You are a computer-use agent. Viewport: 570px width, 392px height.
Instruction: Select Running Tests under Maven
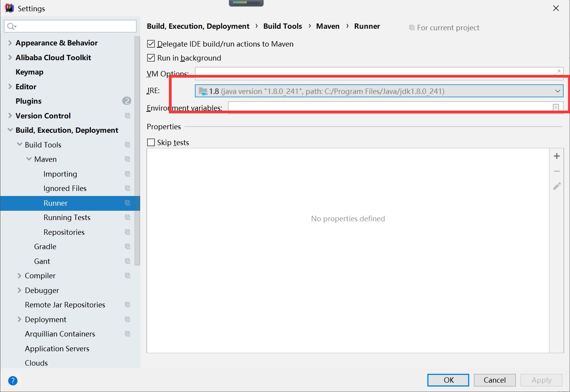click(67, 217)
